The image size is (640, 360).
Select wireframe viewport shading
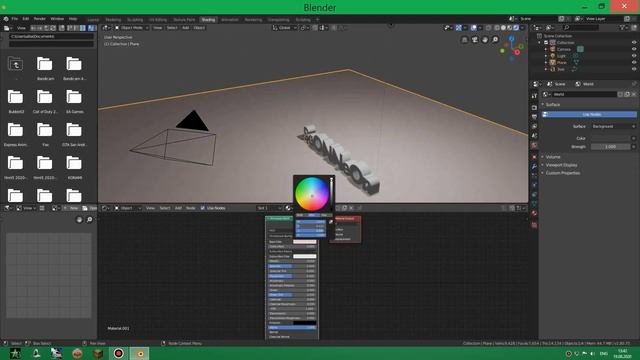coord(497,28)
